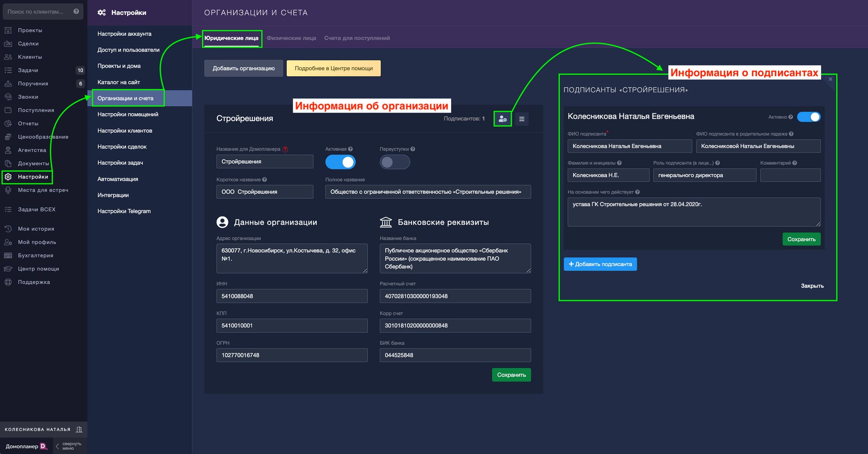Open the Клиенты sidebar icon

8,57
